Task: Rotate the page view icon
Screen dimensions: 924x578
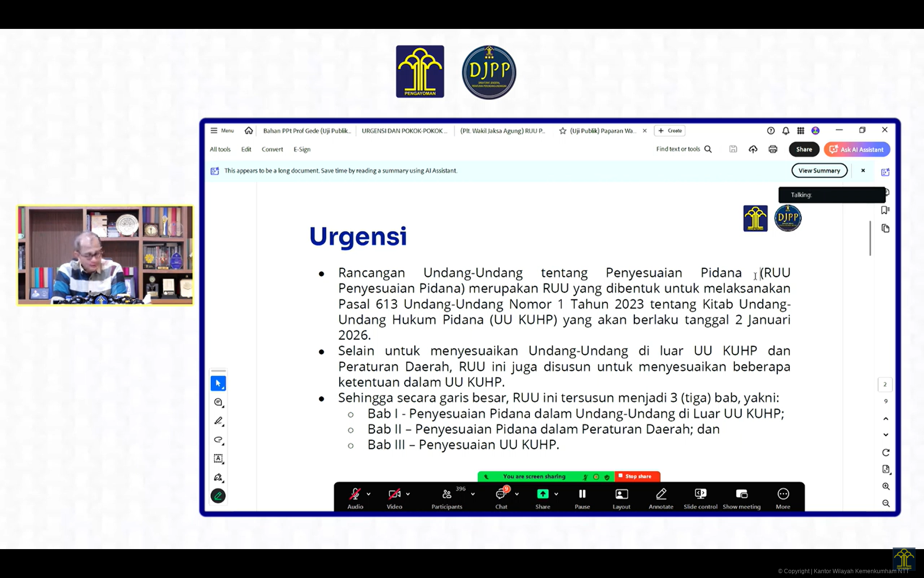Action: pos(885,453)
